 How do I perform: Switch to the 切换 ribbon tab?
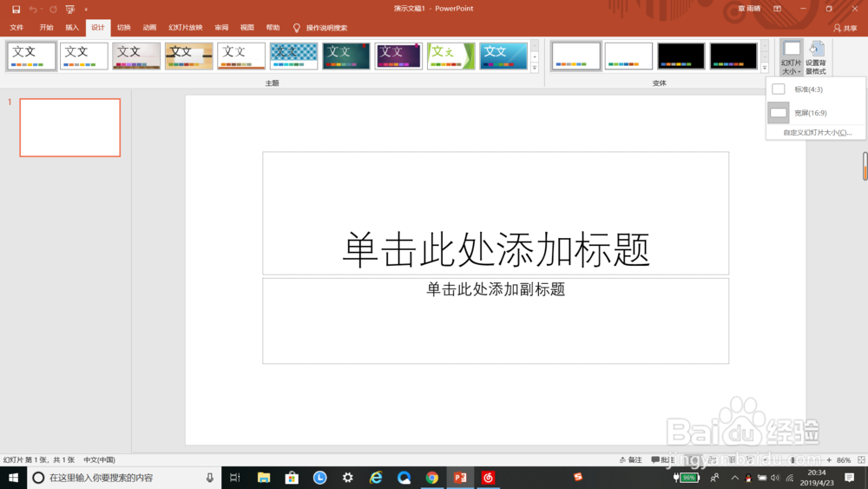tap(124, 28)
